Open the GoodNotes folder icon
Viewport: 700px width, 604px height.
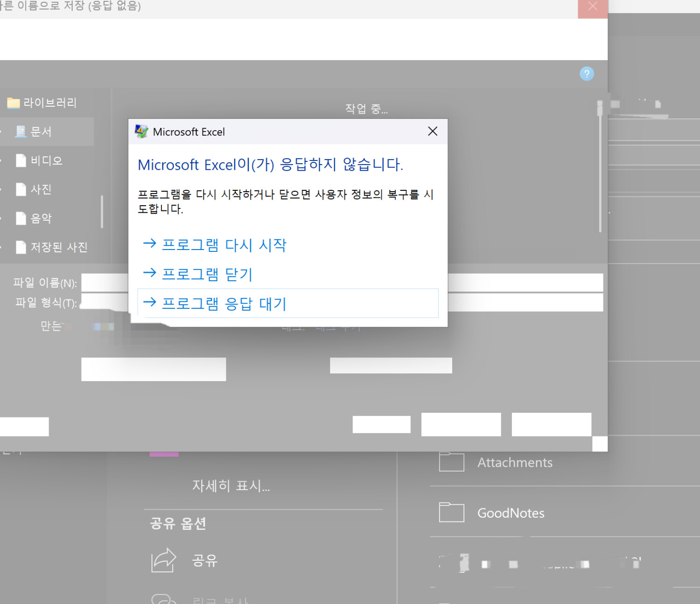pyautogui.click(x=451, y=513)
